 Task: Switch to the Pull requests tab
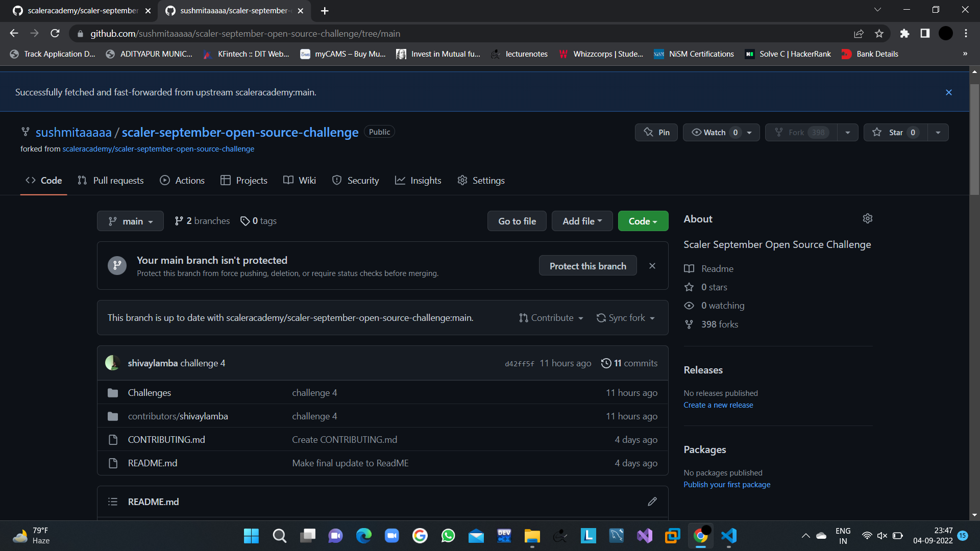coord(110,180)
